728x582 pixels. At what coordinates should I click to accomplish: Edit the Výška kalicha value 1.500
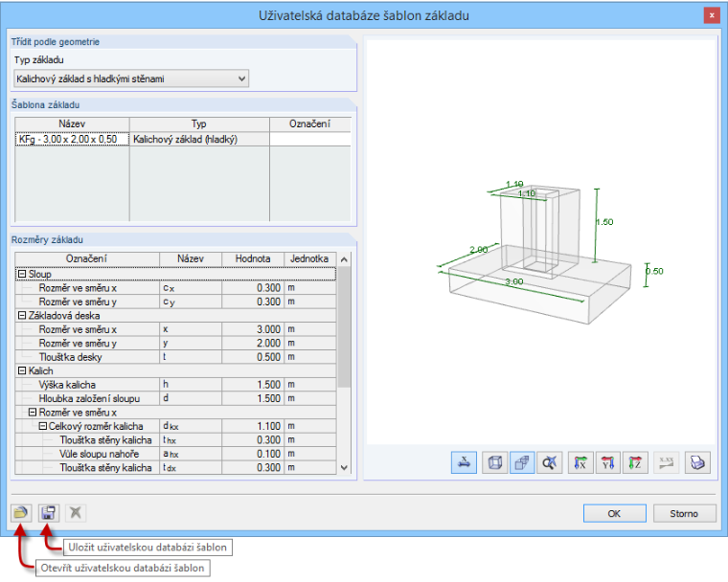(253, 385)
